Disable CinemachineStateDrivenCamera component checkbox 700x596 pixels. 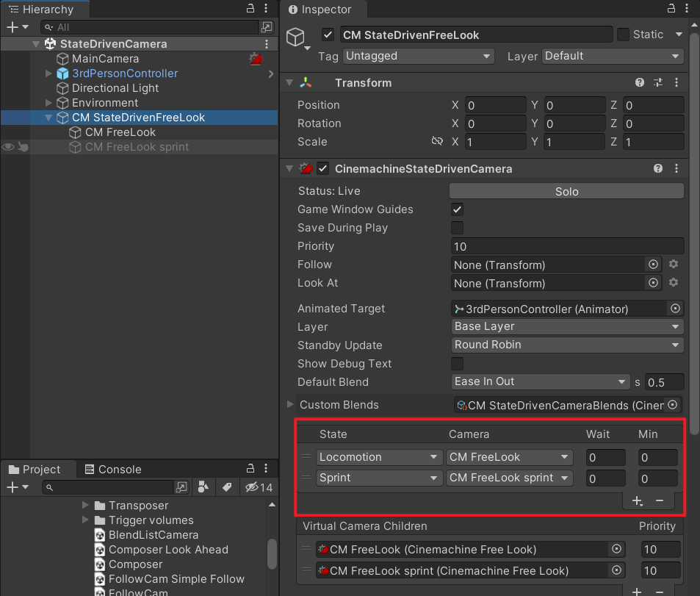click(322, 169)
